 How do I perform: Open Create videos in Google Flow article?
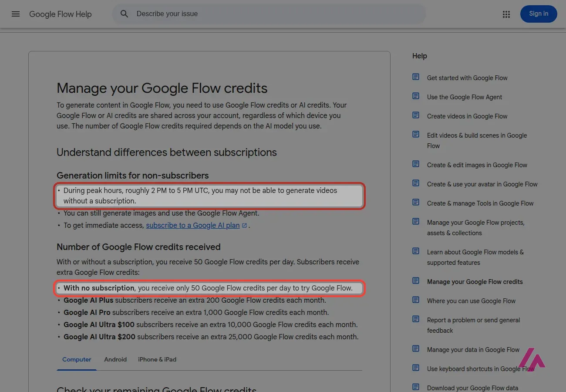[467, 116]
